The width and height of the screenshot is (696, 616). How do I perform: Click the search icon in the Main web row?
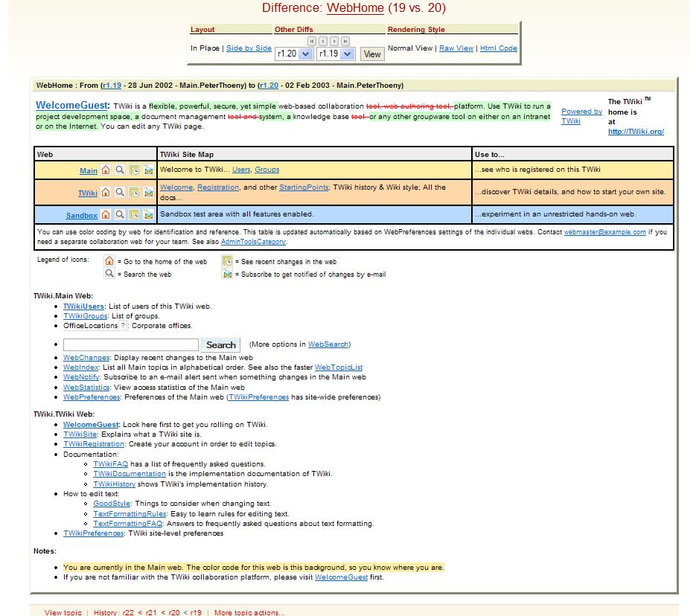[120, 170]
